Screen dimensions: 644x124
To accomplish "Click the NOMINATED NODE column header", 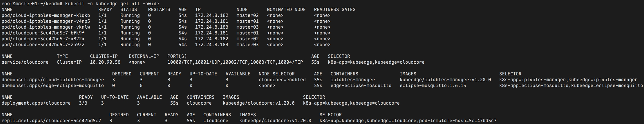I will coord(286,10).
